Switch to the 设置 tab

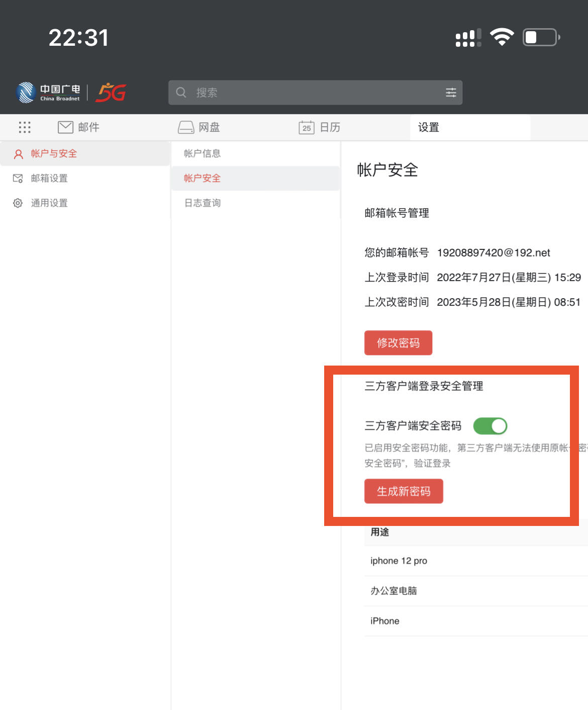[429, 127]
